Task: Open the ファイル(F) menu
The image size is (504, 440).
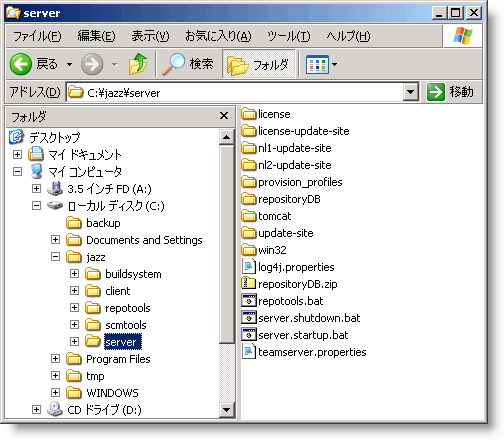Action: 37,36
